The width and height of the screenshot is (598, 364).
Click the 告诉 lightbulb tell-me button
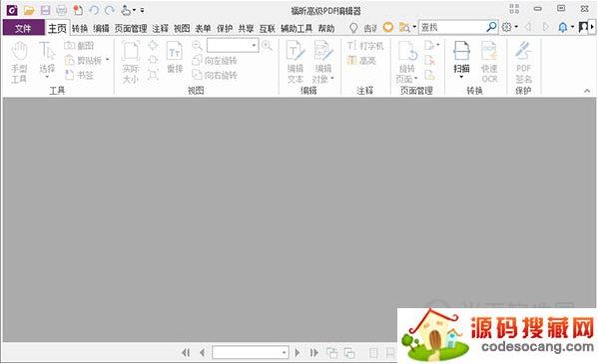pos(363,28)
